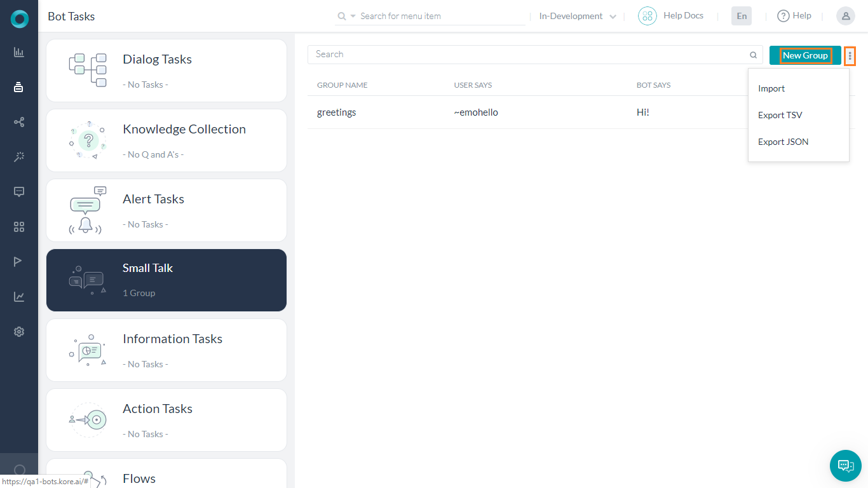Open the chat message sidebar icon
The height and width of the screenshot is (488, 868).
pos(19,192)
